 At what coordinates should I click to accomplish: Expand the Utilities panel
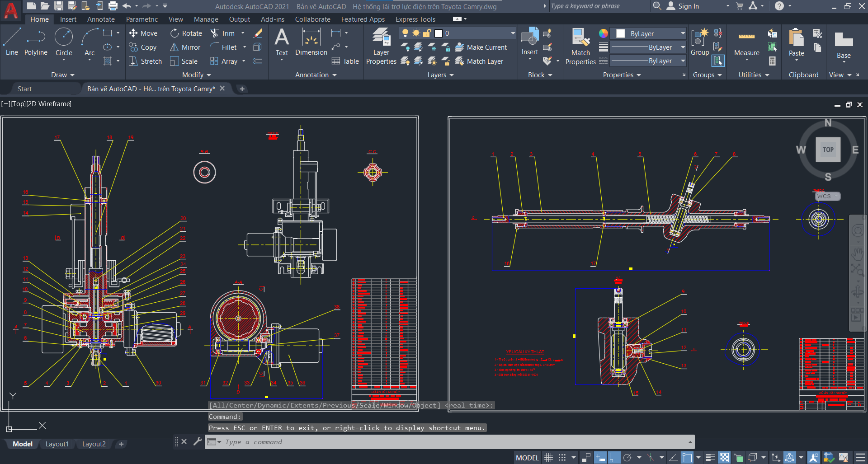point(754,75)
